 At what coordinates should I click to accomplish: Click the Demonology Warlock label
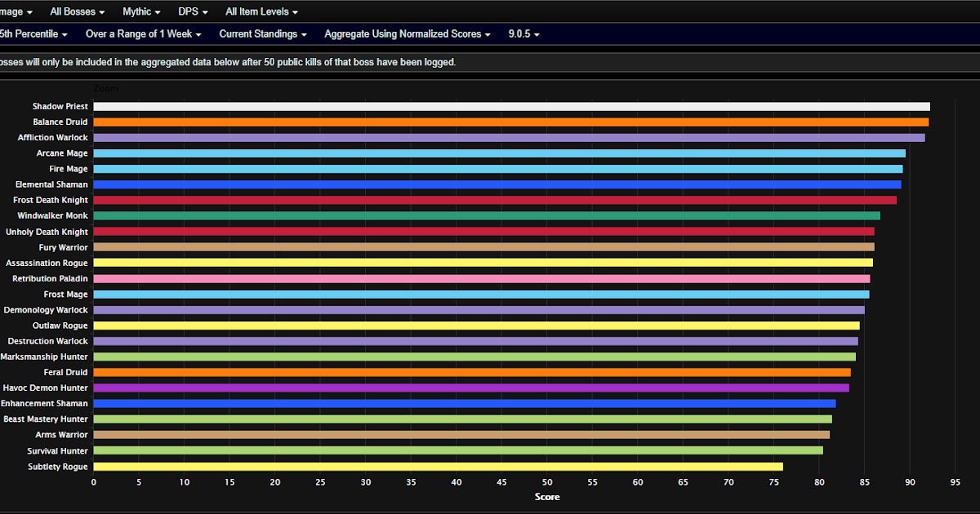pyautogui.click(x=46, y=310)
